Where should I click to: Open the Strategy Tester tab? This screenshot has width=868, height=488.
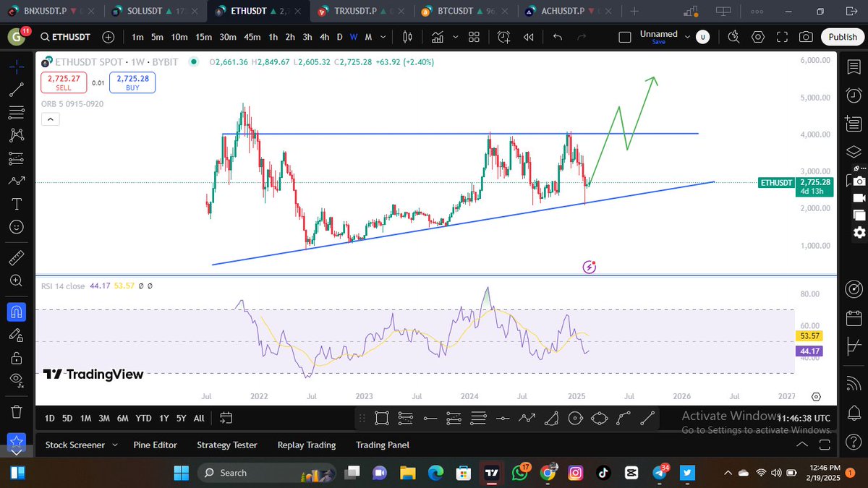point(227,445)
